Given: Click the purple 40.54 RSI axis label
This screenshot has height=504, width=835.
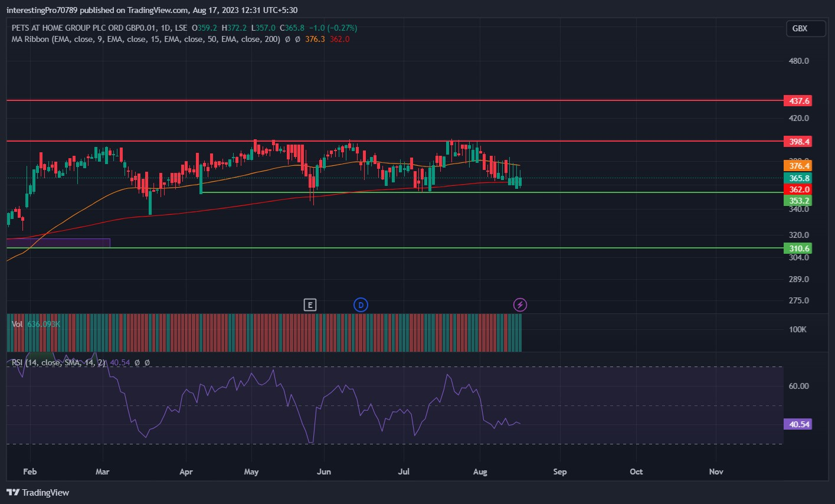Looking at the screenshot, I should pos(797,424).
